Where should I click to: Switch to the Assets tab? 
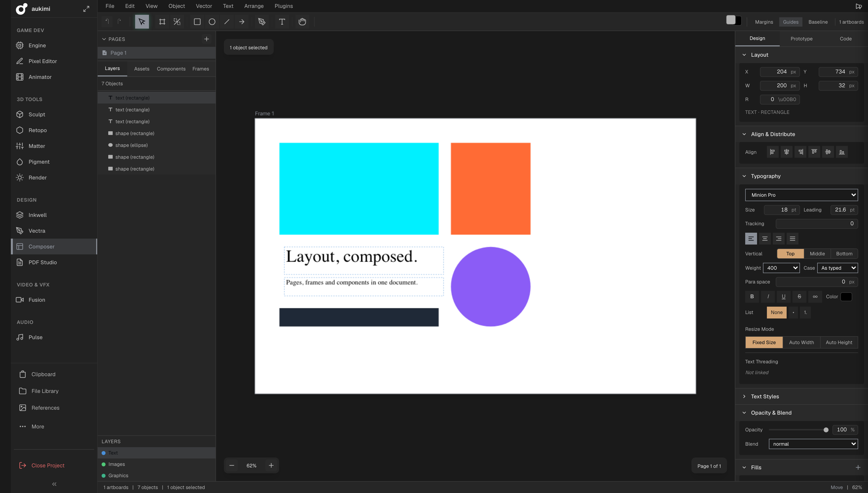pos(142,69)
